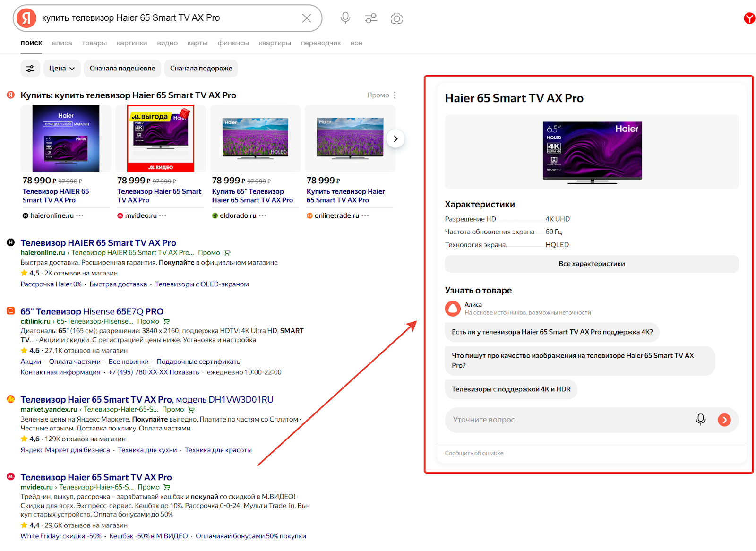
Task: Clear the search query with X
Action: point(307,18)
